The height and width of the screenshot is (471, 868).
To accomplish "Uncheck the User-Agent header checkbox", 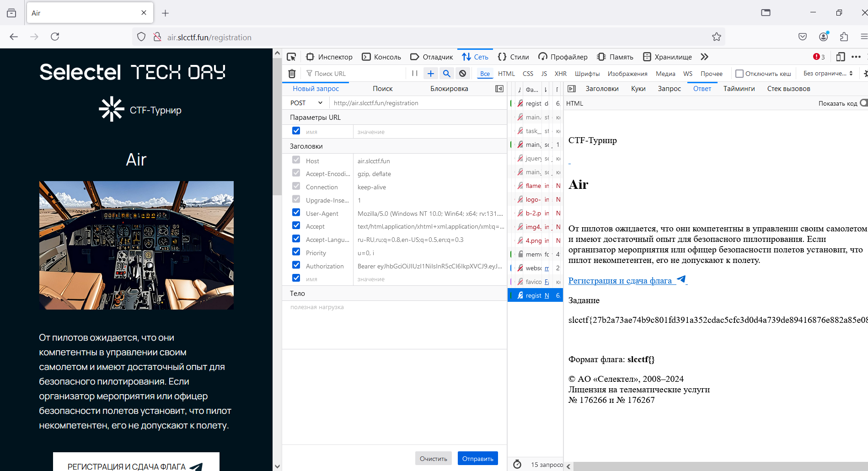I will 296,213.
